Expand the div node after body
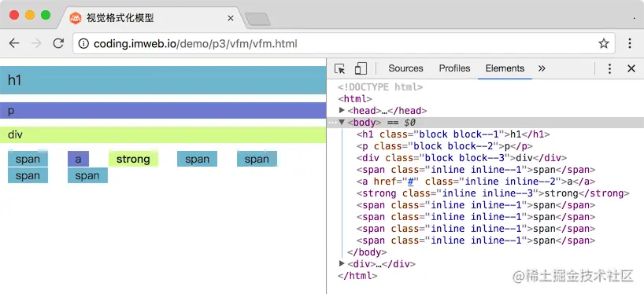This screenshot has width=644, height=294. pyautogui.click(x=342, y=263)
